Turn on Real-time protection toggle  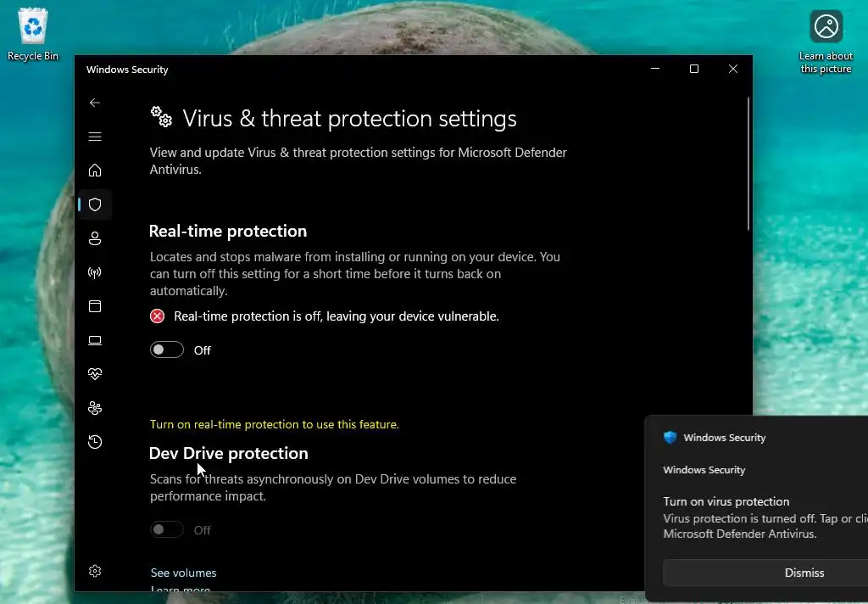167,350
